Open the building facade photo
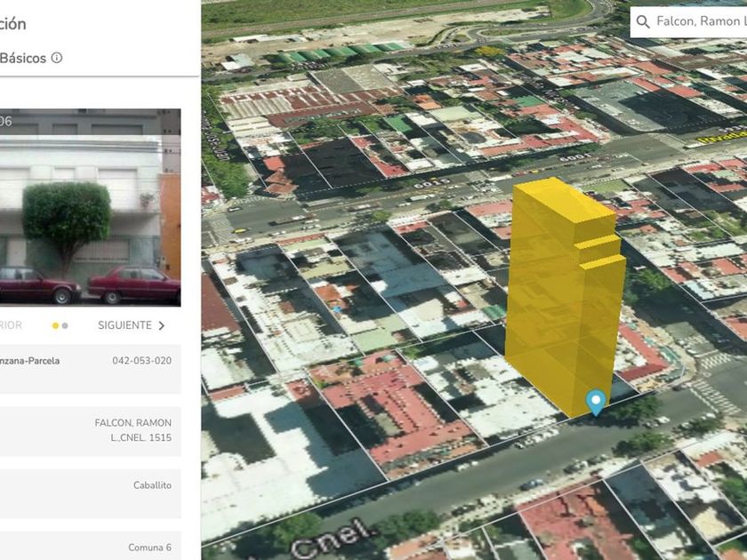Screen dimensions: 747x560 pyautogui.click(x=89, y=209)
